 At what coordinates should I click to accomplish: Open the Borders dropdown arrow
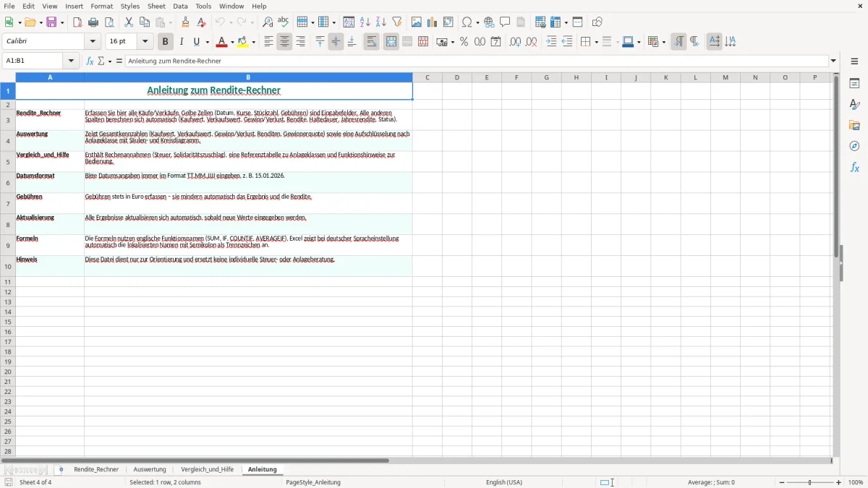(x=595, y=42)
